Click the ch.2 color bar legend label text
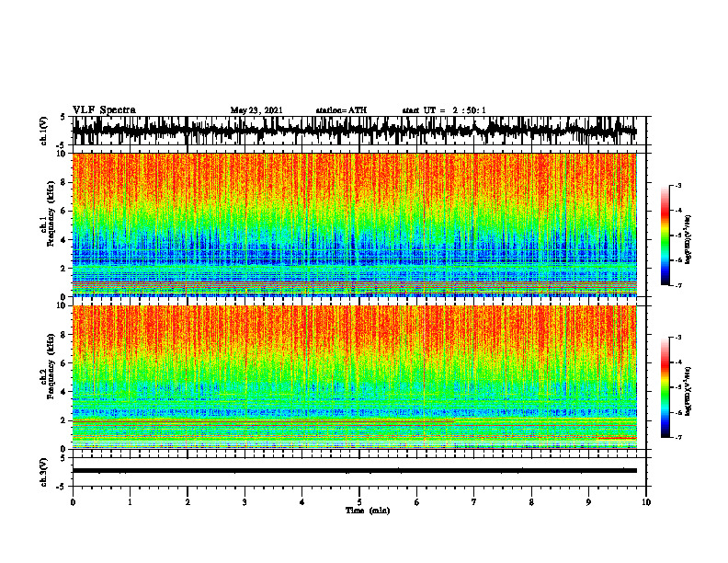The height and width of the screenshot is (563, 728). click(x=688, y=391)
